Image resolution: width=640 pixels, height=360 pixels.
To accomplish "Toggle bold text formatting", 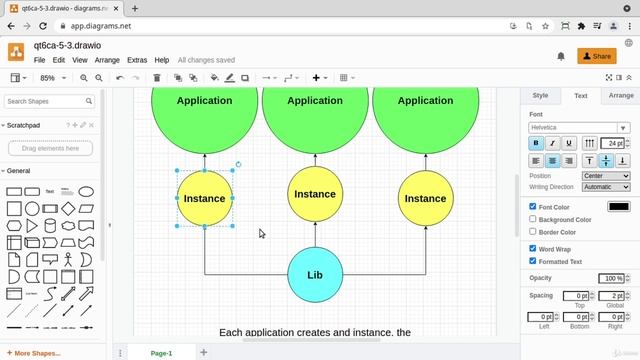I will pyautogui.click(x=536, y=143).
